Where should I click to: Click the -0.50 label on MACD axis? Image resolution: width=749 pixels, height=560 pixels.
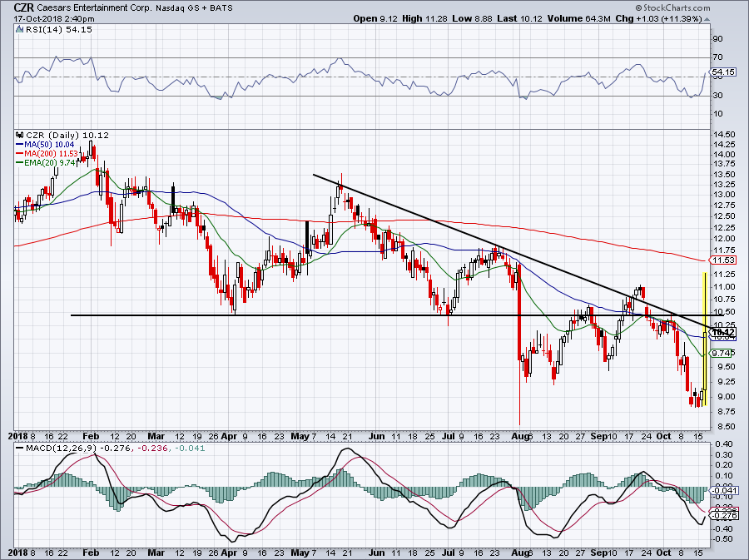[x=722, y=539]
